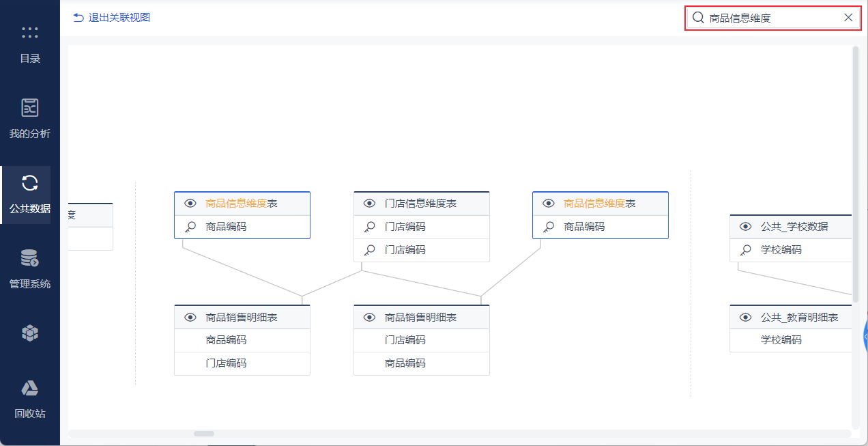
Task: Click the 公共_学校数据 table header
Action: tap(794, 227)
